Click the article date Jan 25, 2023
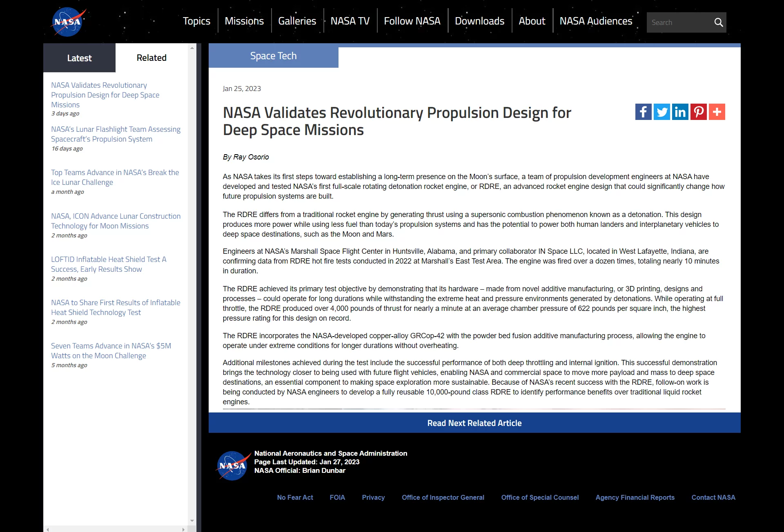This screenshot has width=784, height=532. pyautogui.click(x=242, y=89)
